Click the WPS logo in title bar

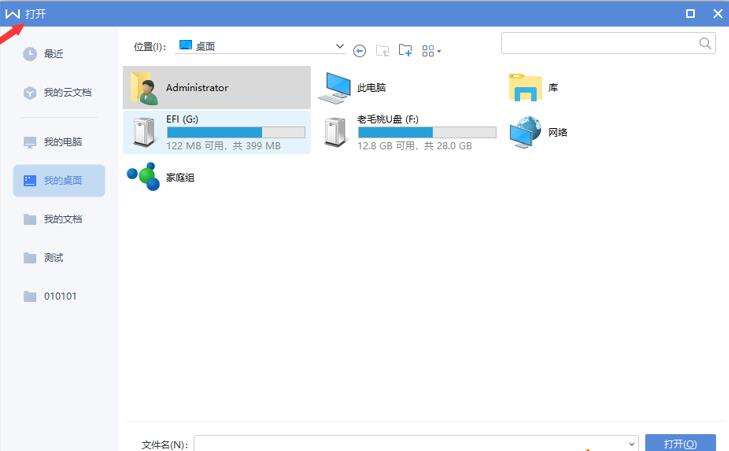tap(12, 13)
